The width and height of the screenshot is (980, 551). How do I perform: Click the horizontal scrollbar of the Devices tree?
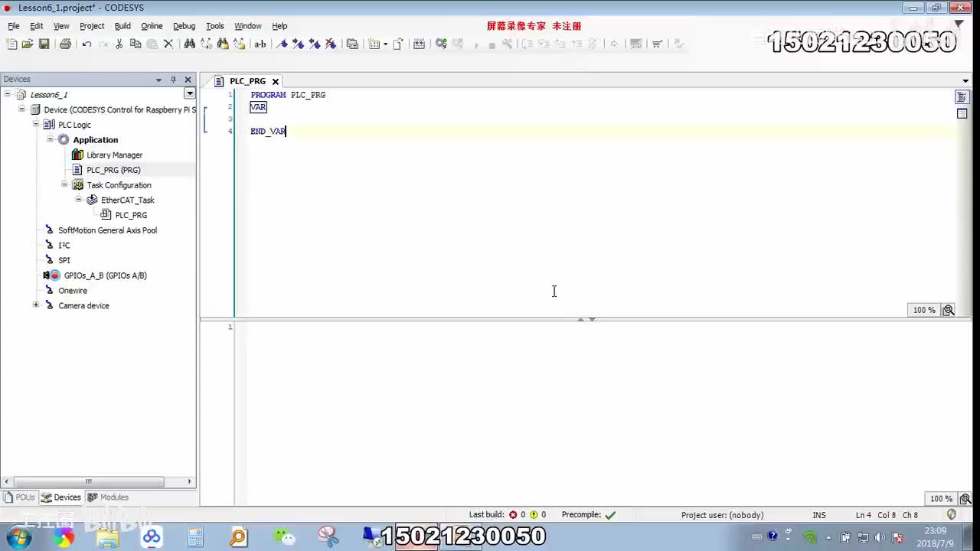(89, 481)
